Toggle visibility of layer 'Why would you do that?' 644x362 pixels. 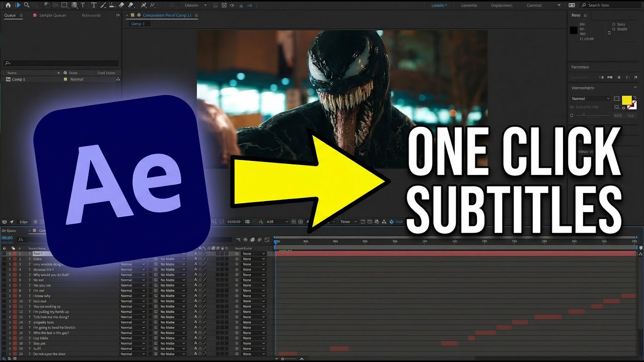point(4,275)
